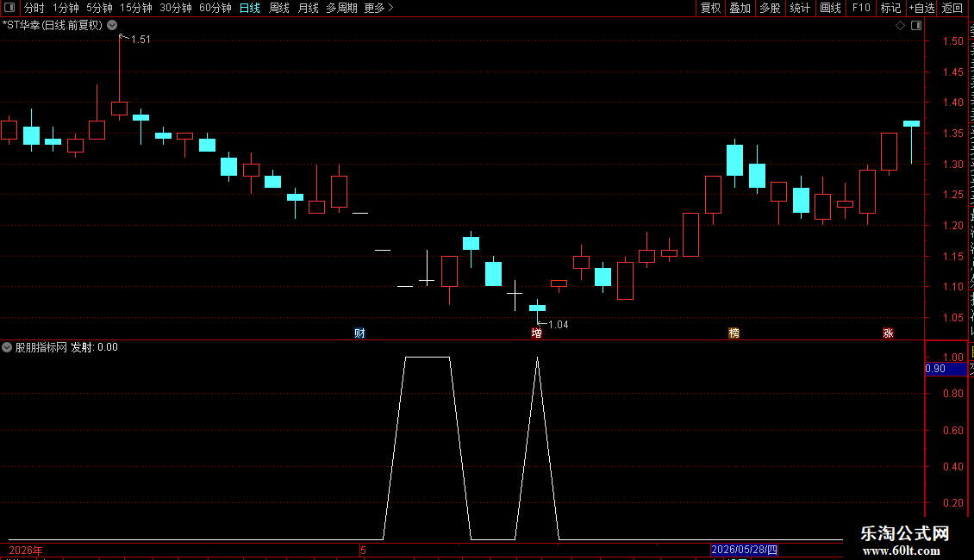Image resolution: width=974 pixels, height=560 pixels.
Task: Open 多周期 multi-period view
Action: (x=341, y=8)
